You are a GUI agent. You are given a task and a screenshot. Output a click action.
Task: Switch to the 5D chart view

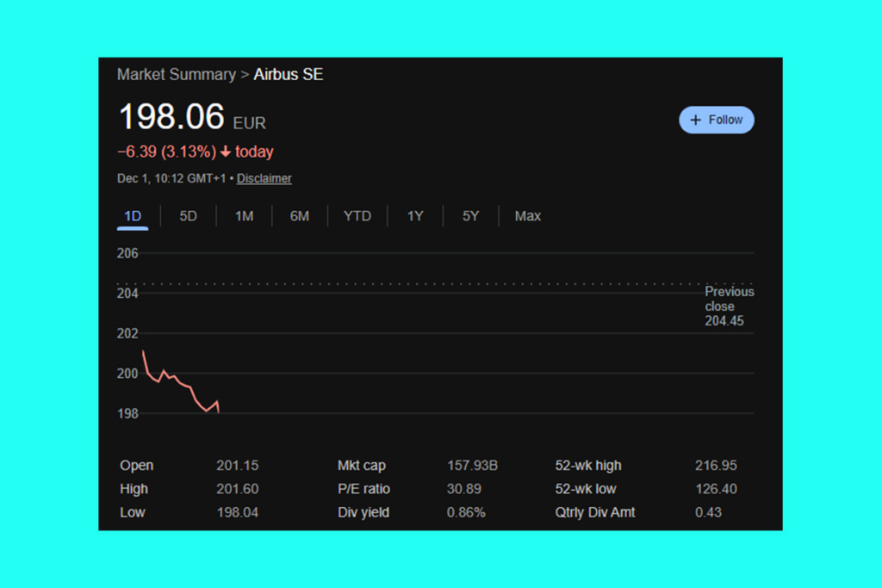(188, 216)
